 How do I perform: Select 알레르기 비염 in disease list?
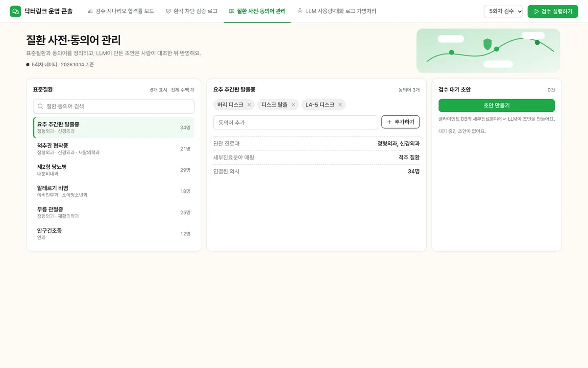tap(114, 191)
